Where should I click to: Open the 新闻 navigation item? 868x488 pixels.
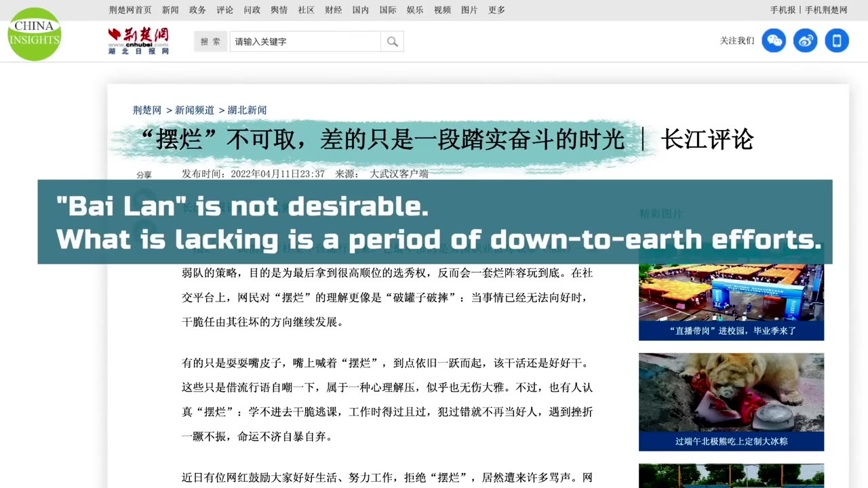(x=170, y=10)
